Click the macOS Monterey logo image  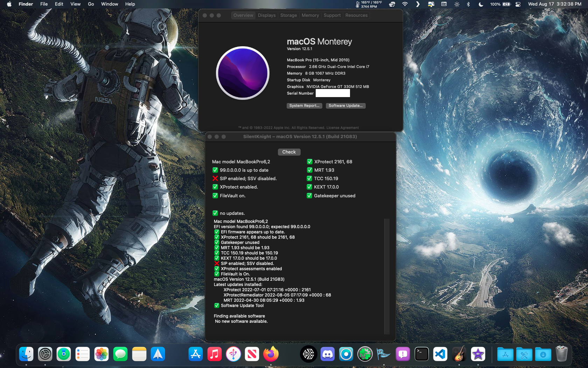tap(243, 73)
